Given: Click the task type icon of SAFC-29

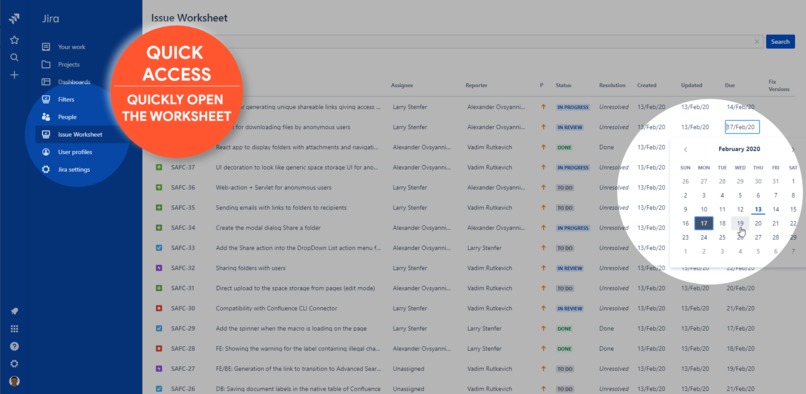Looking at the screenshot, I should [x=159, y=329].
